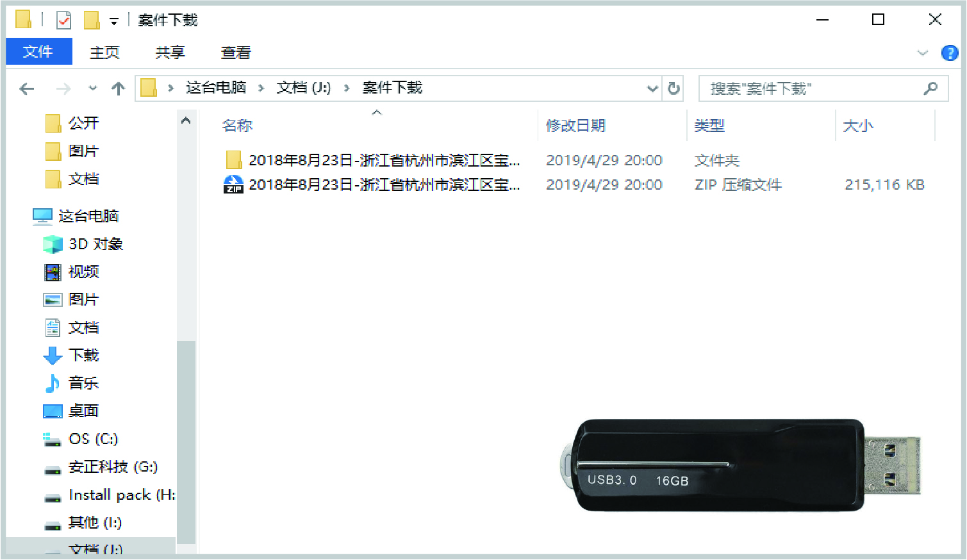
Task: Click the ZIP archive file icon
Action: (x=233, y=185)
